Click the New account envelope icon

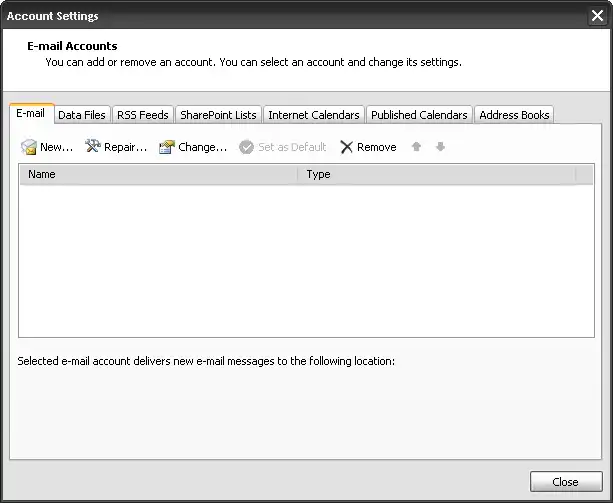coord(29,147)
